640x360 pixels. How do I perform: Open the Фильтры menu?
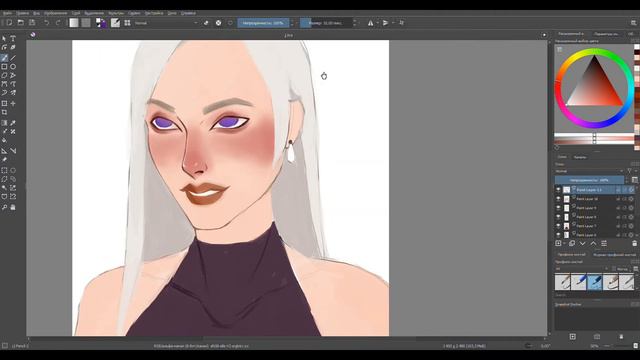pos(116,13)
